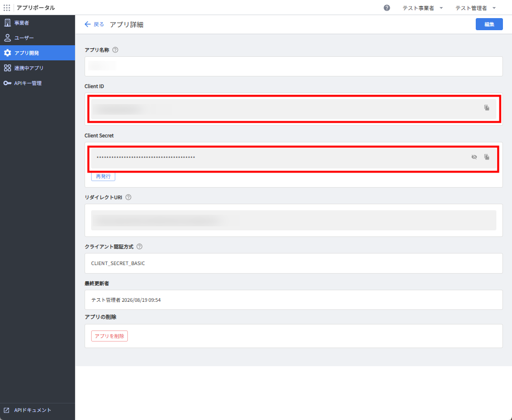The width and height of the screenshot is (512, 420).
Task: Click the アプリを削除 button
Action: [x=109, y=336]
